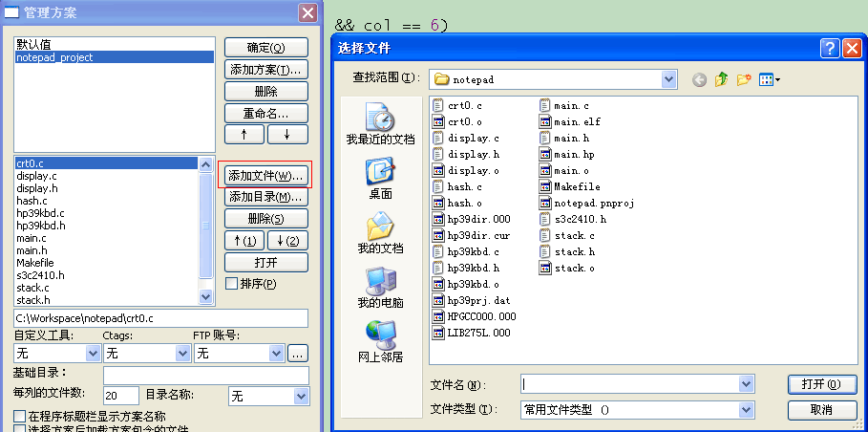Click scroll up arrow of project file list
This screenshot has height=432, width=868.
click(x=206, y=164)
